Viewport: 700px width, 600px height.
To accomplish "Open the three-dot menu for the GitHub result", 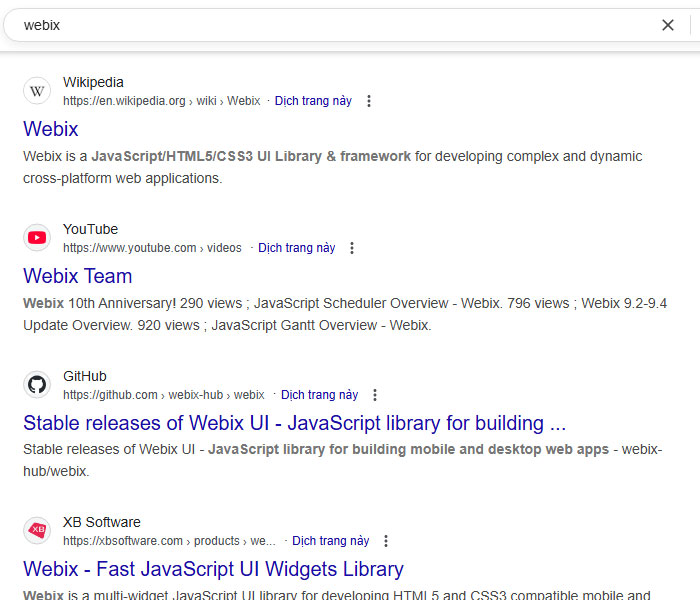I will coord(375,395).
